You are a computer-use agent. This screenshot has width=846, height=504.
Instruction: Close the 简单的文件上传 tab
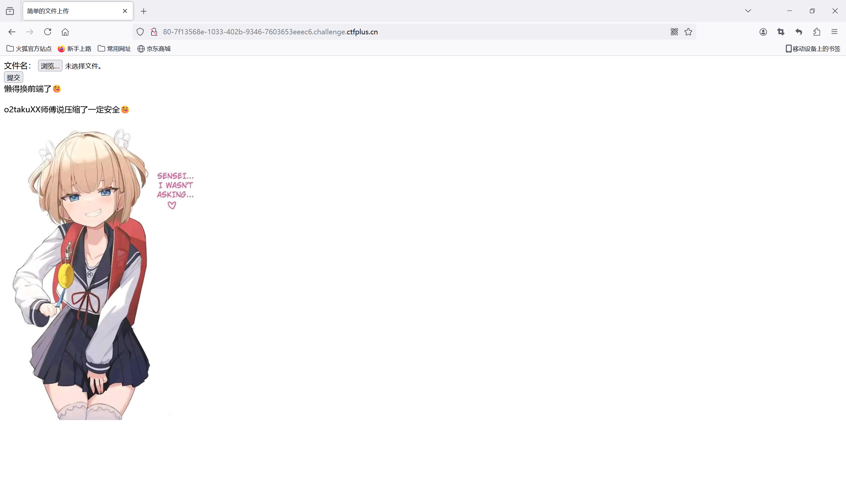tap(125, 11)
